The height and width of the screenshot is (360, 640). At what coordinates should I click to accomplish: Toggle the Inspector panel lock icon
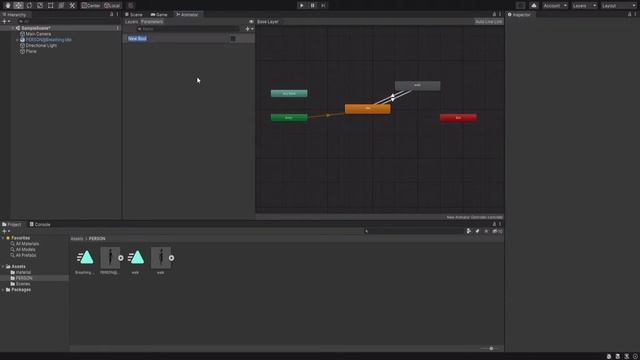click(629, 15)
